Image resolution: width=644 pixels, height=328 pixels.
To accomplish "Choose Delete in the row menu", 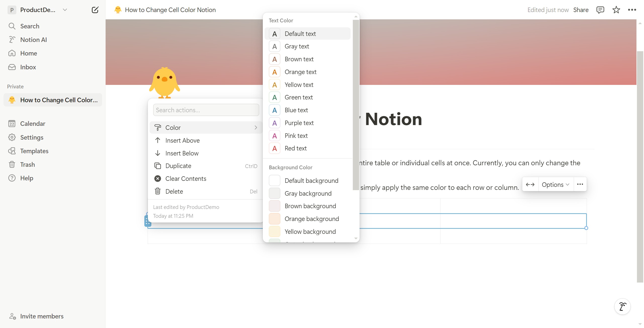I will pos(206,191).
